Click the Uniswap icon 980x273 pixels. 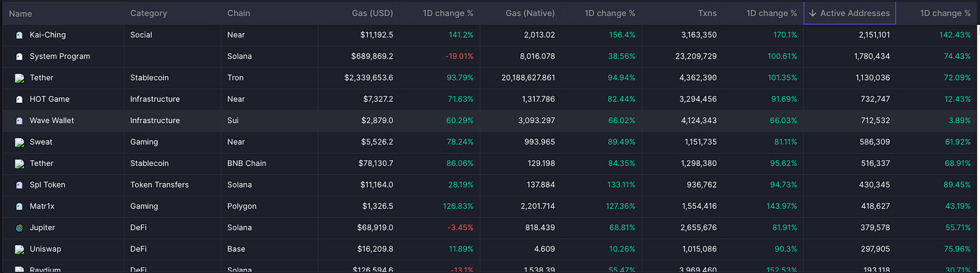tap(19, 249)
